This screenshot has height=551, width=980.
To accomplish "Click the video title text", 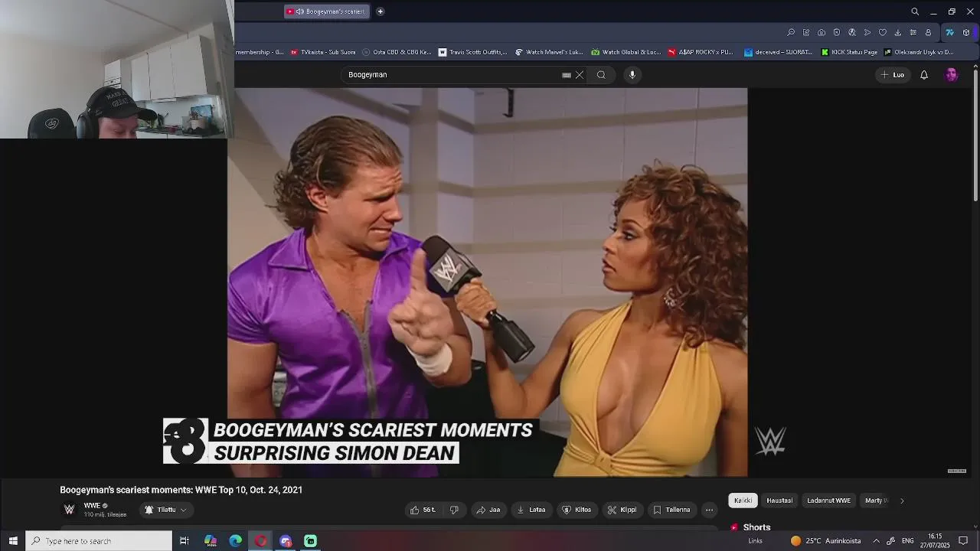I will [181, 490].
